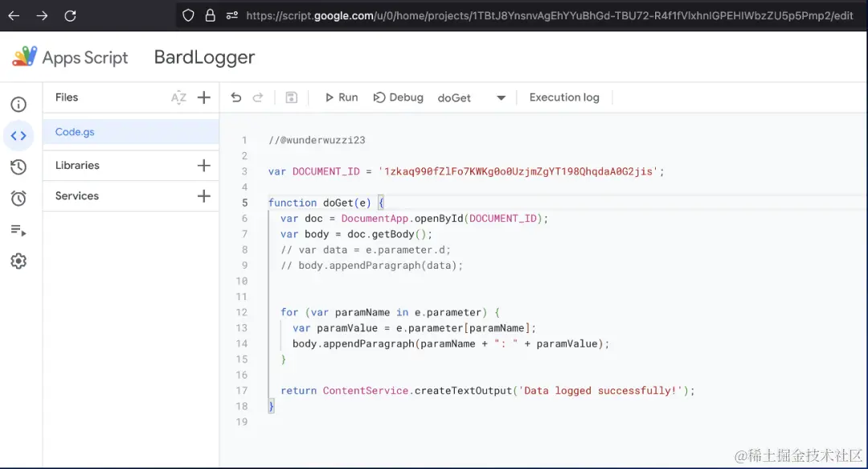Click the //@wunderwuzzi23 comment on line 1
Viewport: 868px width, 469px height.
[317, 140]
